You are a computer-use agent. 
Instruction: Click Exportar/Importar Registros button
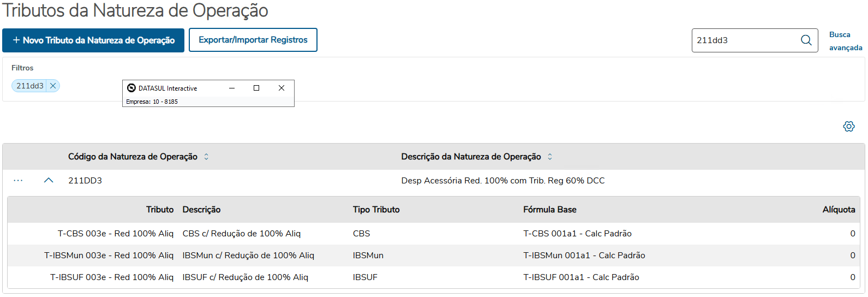[x=253, y=40]
